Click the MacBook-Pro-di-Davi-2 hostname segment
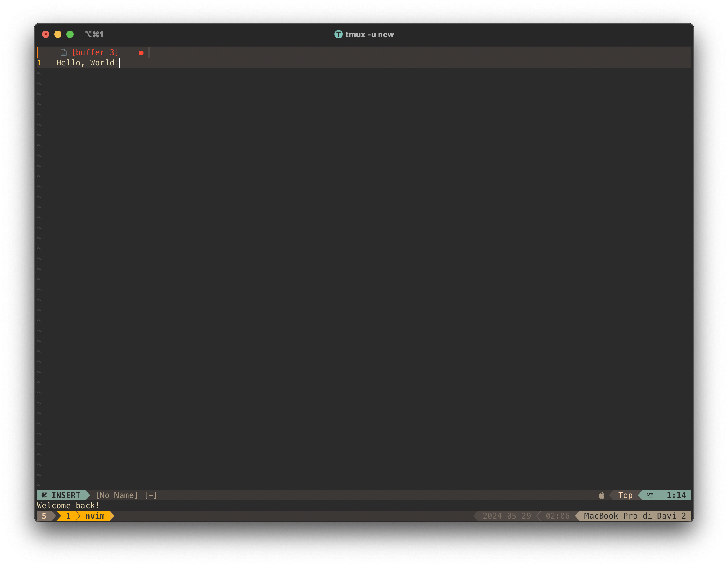728x567 pixels. tap(635, 516)
